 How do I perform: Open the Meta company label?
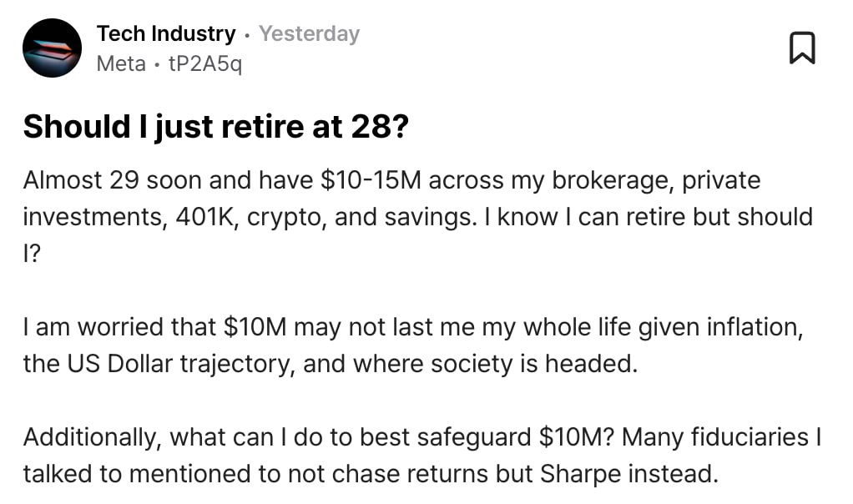(121, 63)
